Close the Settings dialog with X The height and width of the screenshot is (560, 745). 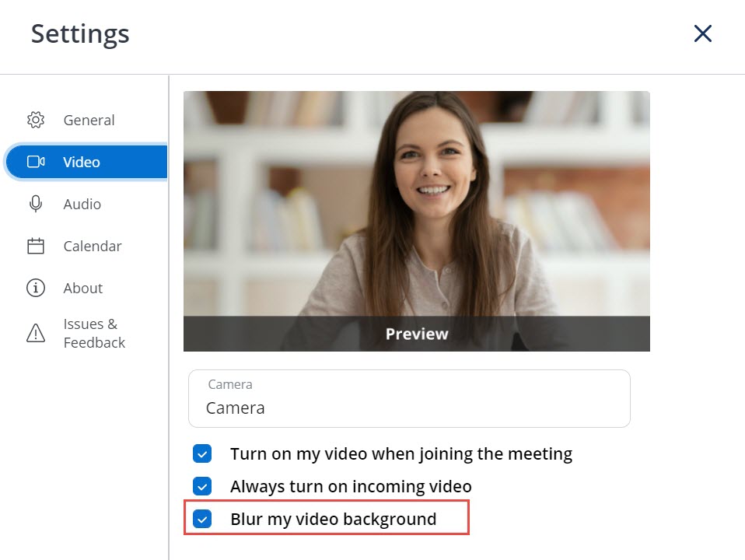703,33
